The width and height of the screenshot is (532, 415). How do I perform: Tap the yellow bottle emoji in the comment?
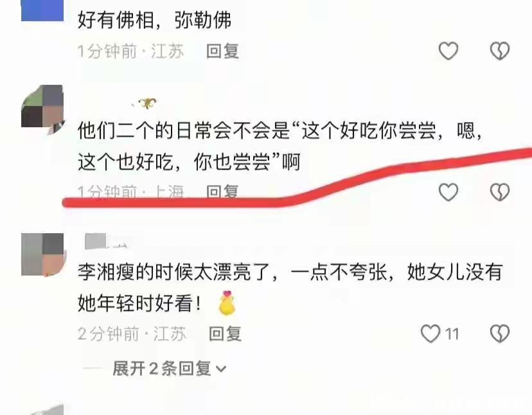(227, 303)
